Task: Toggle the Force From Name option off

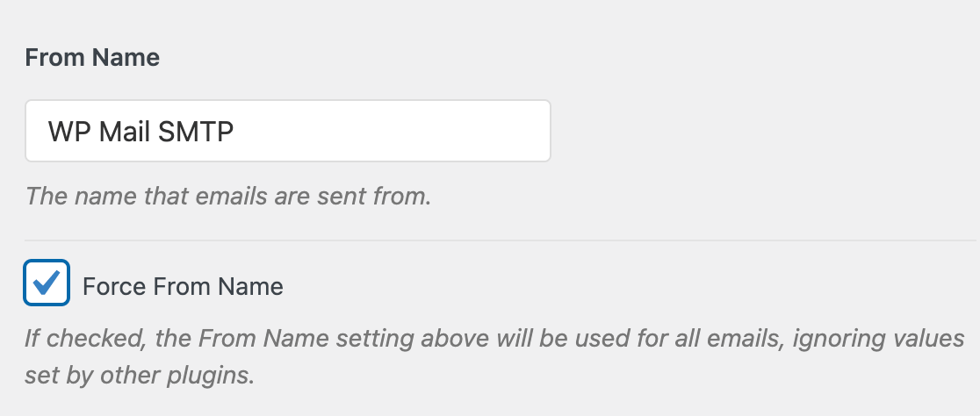Action: (x=47, y=283)
